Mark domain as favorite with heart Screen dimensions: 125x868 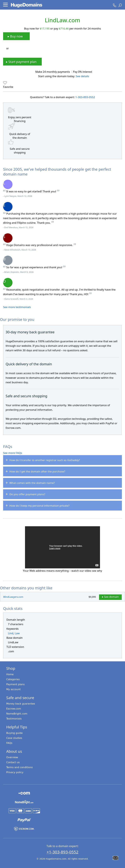pos(5,83)
